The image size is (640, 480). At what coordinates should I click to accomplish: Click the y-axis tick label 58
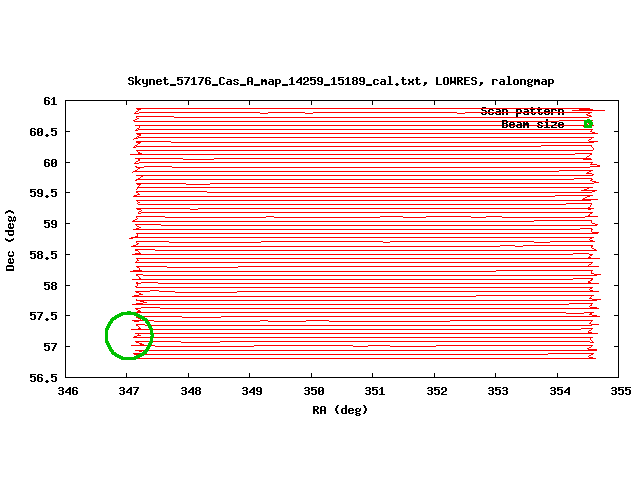coord(51,286)
